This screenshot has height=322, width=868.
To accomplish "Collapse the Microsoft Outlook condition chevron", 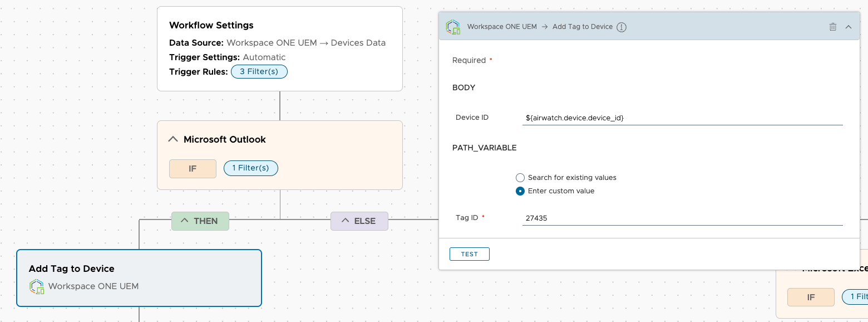I will click(x=173, y=139).
